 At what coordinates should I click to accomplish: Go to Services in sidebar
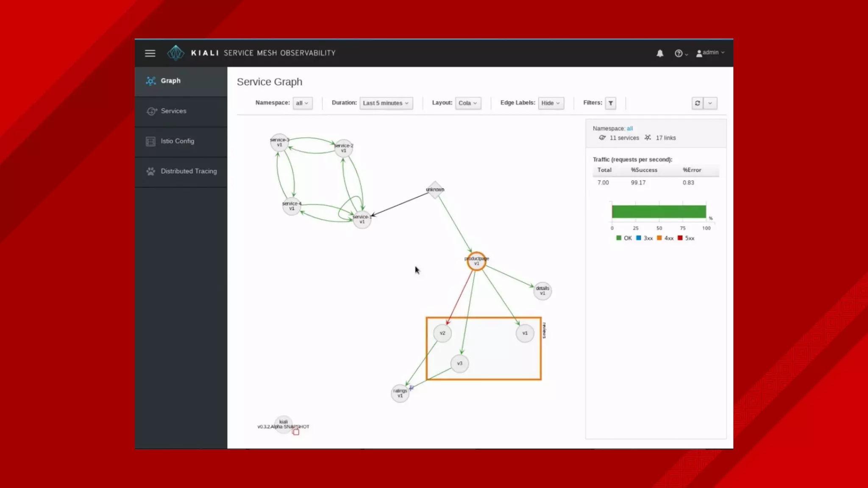click(x=173, y=111)
